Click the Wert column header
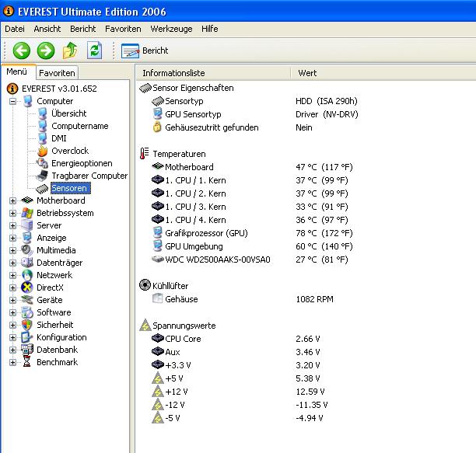The image size is (476, 453). point(383,73)
